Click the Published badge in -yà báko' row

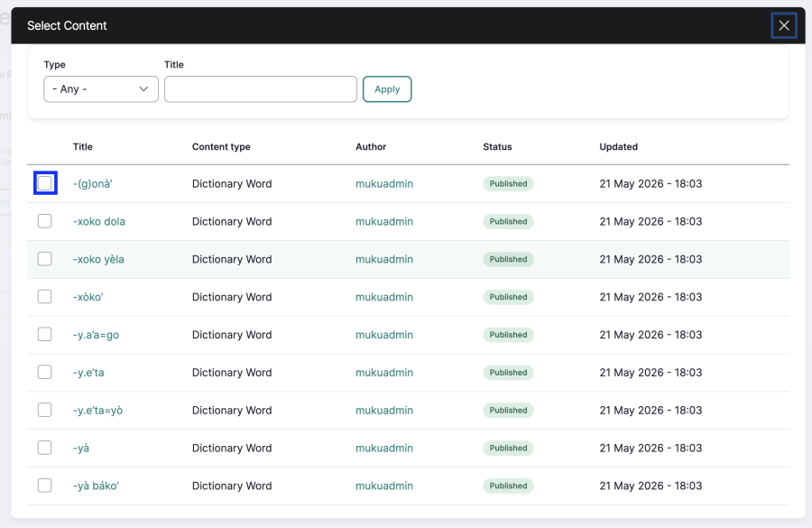click(509, 486)
